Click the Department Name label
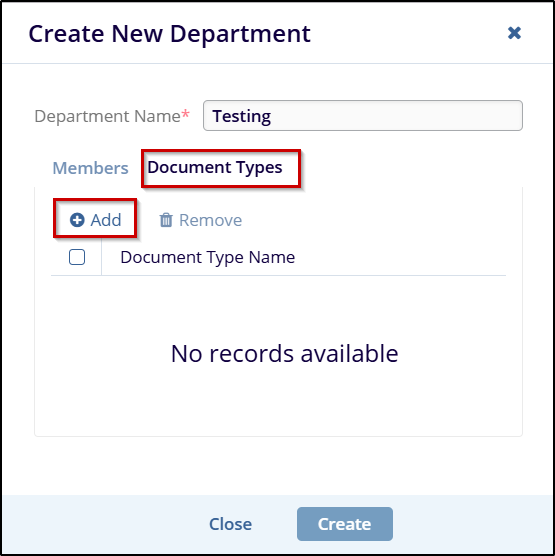 [107, 116]
